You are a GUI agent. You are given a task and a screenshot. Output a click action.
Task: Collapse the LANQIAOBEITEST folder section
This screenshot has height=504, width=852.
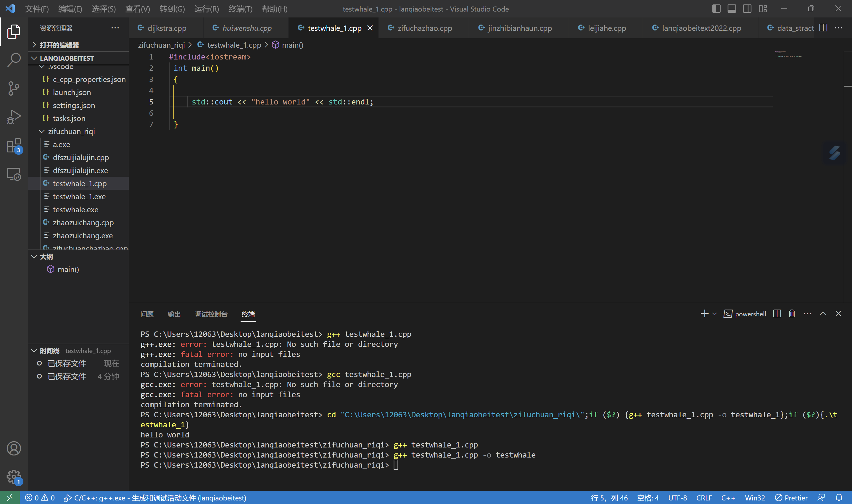pyautogui.click(x=78, y=58)
